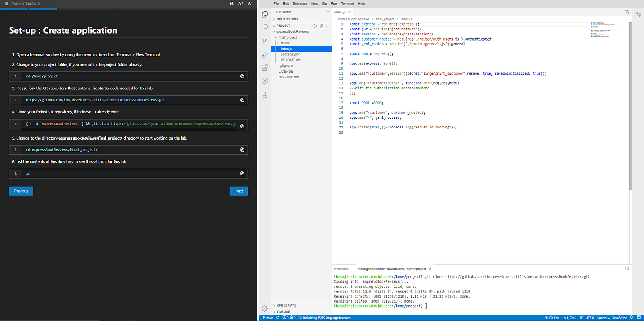Image resolution: width=644 pixels, height=321 pixels.
Task: Open the Source Control view
Action: coord(264,41)
